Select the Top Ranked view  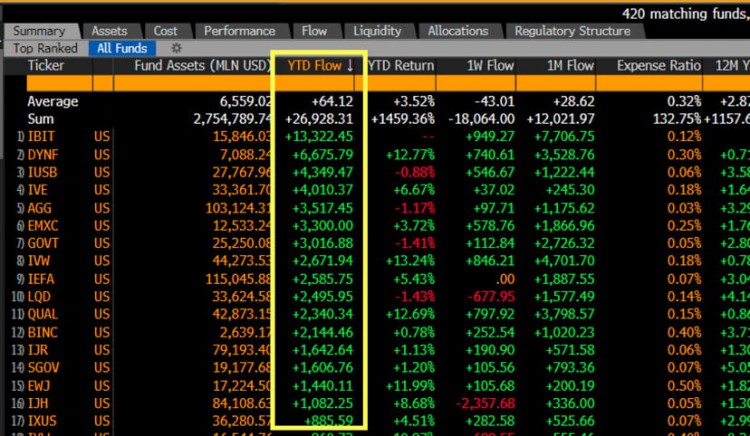click(x=45, y=48)
